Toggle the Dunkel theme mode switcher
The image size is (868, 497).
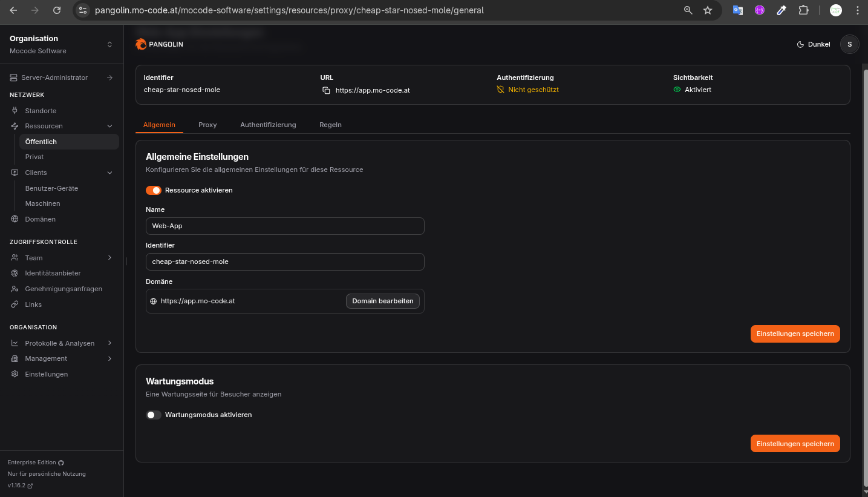coord(814,44)
